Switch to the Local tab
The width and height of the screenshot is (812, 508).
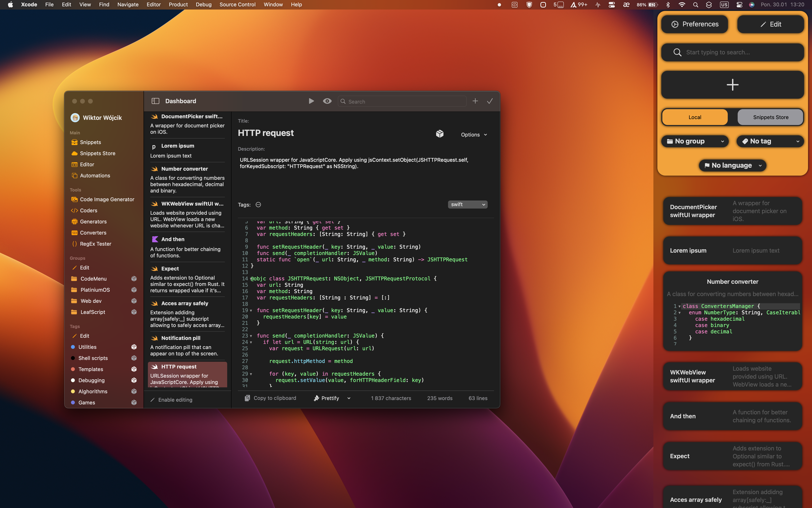[695, 117]
